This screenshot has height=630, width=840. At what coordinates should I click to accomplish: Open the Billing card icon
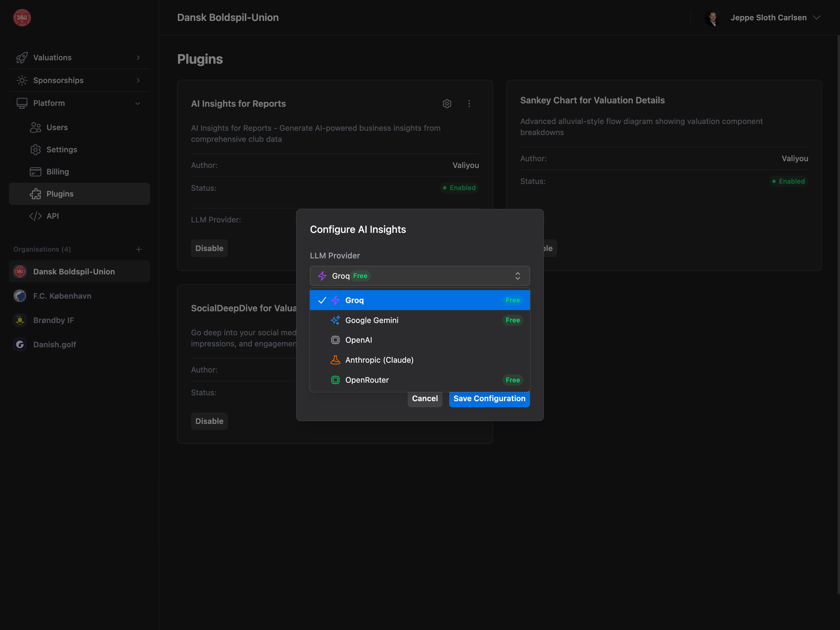(35, 171)
